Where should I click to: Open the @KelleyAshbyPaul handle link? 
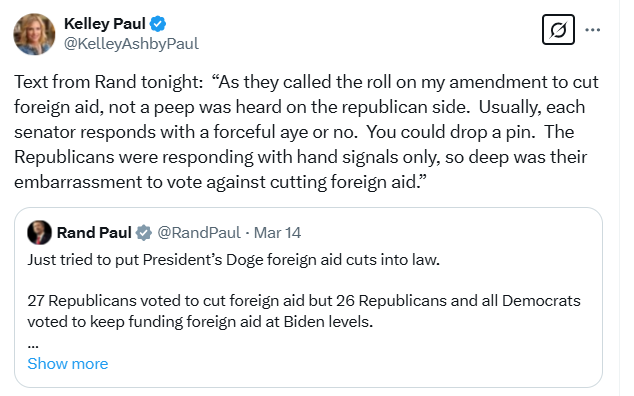pos(131,44)
